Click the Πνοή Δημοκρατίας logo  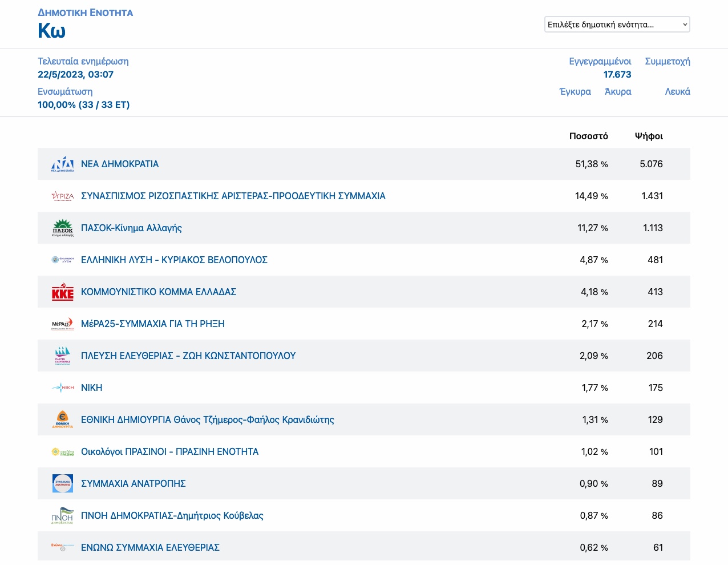click(63, 515)
